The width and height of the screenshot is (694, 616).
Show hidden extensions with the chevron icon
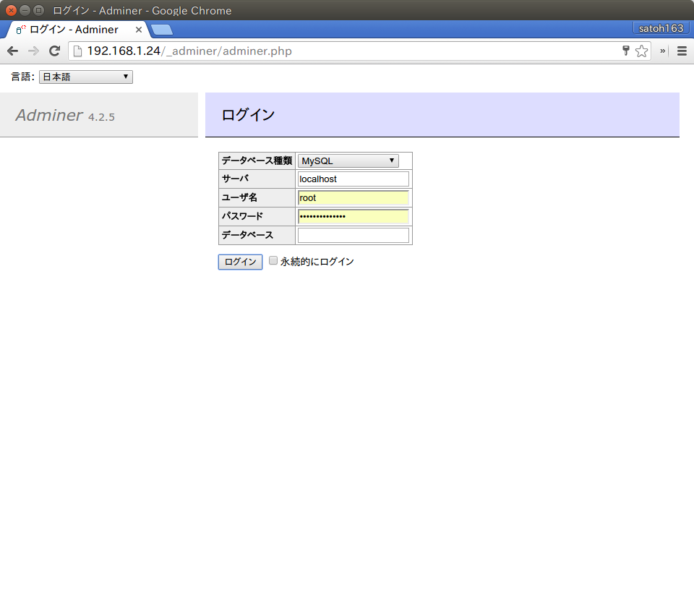click(x=663, y=51)
